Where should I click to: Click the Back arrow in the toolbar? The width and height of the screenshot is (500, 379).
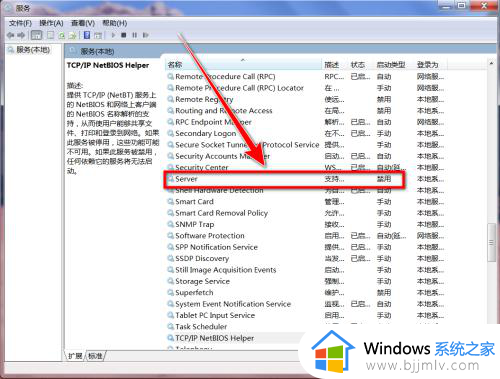[10, 35]
